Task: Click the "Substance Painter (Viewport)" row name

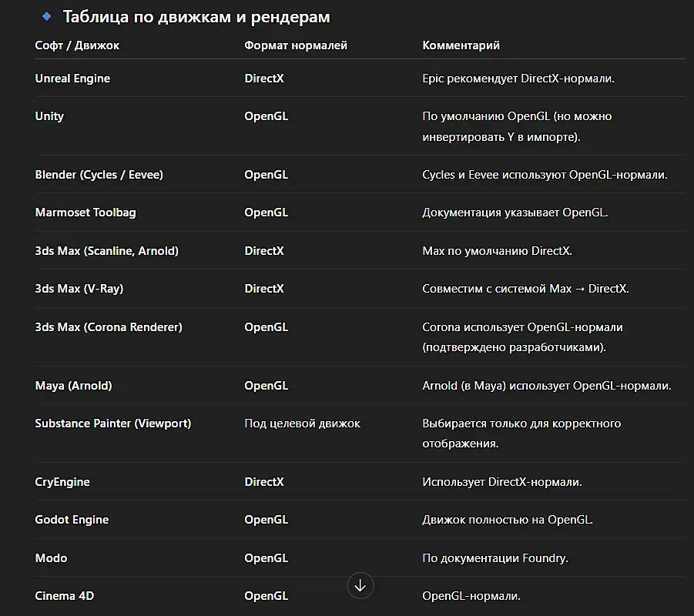Action: (x=113, y=423)
